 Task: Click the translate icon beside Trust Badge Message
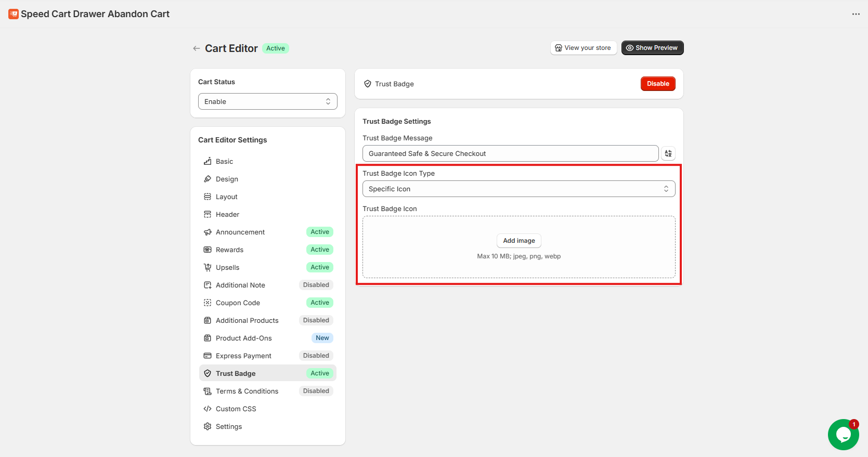coord(668,153)
